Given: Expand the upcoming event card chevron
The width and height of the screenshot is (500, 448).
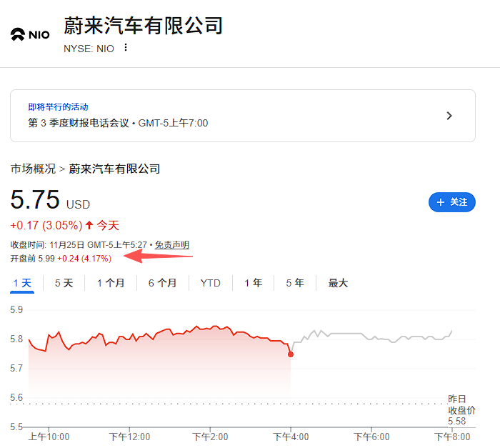Looking at the screenshot, I should click(449, 116).
